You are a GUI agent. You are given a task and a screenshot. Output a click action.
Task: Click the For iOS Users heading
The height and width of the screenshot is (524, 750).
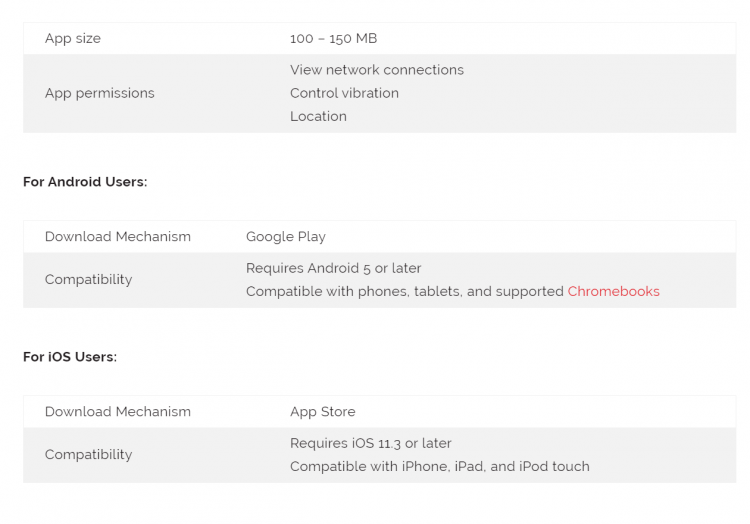(x=70, y=357)
